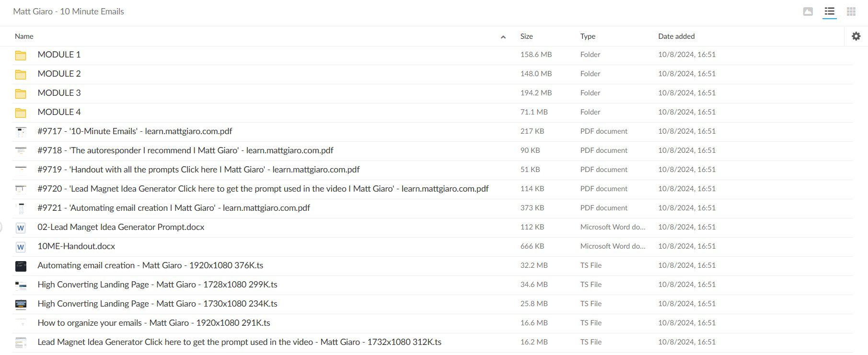Click the 16.2 MB size value
Screen dimensions: 868x355
tap(534, 342)
